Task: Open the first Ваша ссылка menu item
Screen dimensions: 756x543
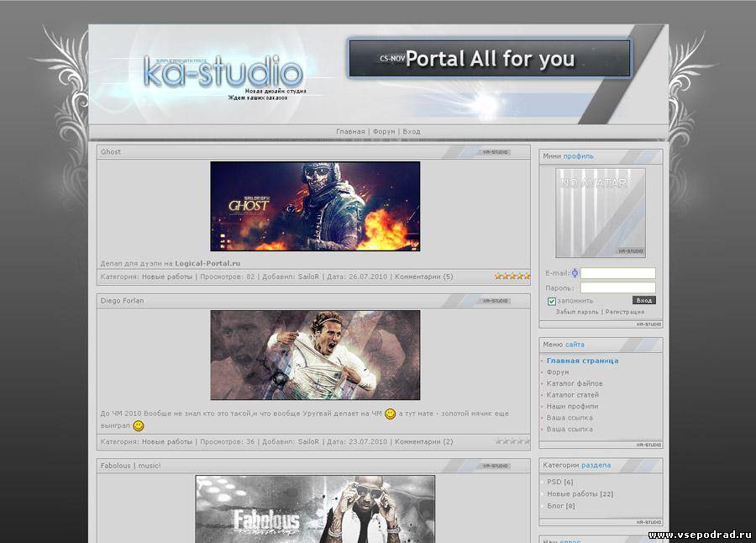Action: tap(570, 418)
